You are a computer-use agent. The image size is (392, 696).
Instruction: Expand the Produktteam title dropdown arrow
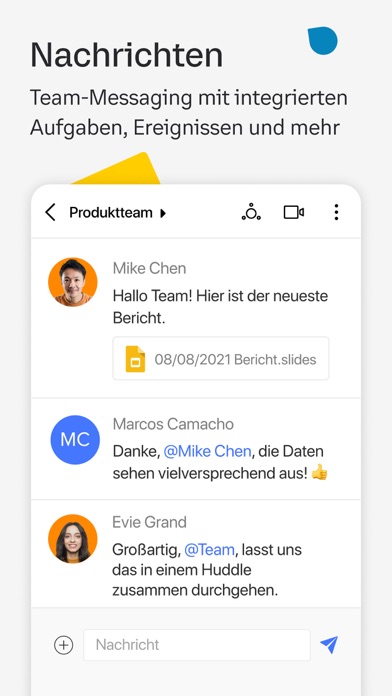163,213
